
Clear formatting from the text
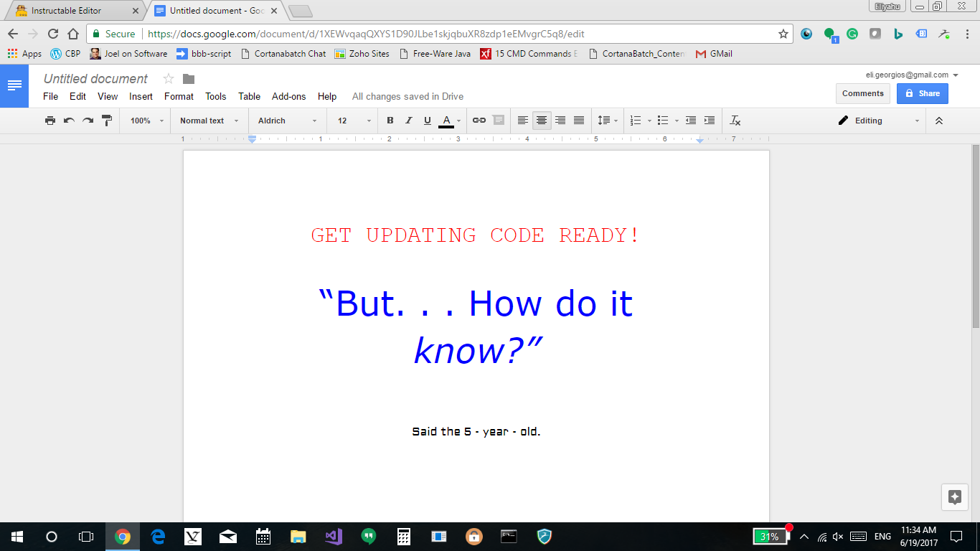[x=735, y=121]
